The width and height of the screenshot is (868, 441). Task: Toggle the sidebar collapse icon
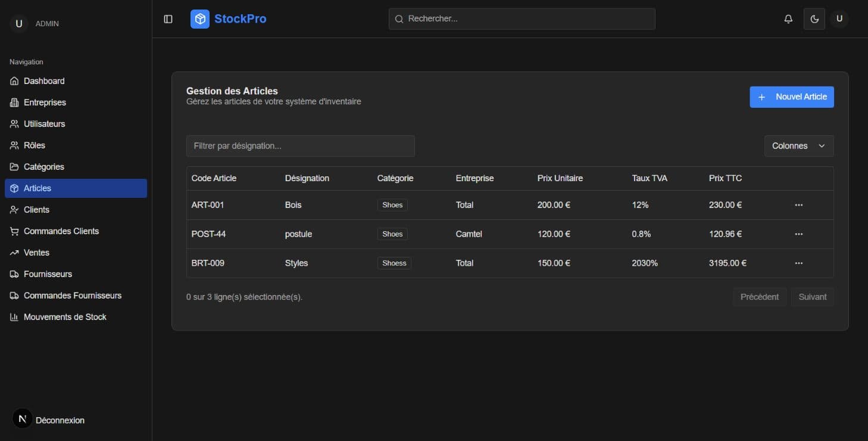pos(168,19)
